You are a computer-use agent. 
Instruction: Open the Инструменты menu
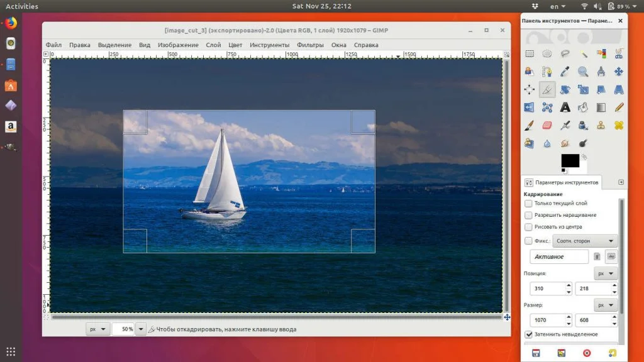point(269,45)
